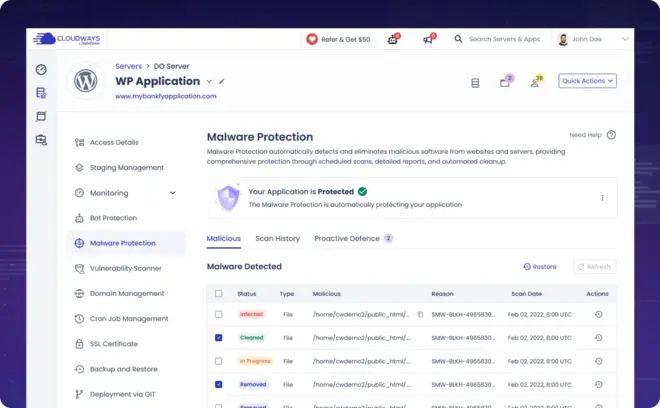660x408 pixels.
Task: Click the WordPress application logo
Action: click(86, 80)
